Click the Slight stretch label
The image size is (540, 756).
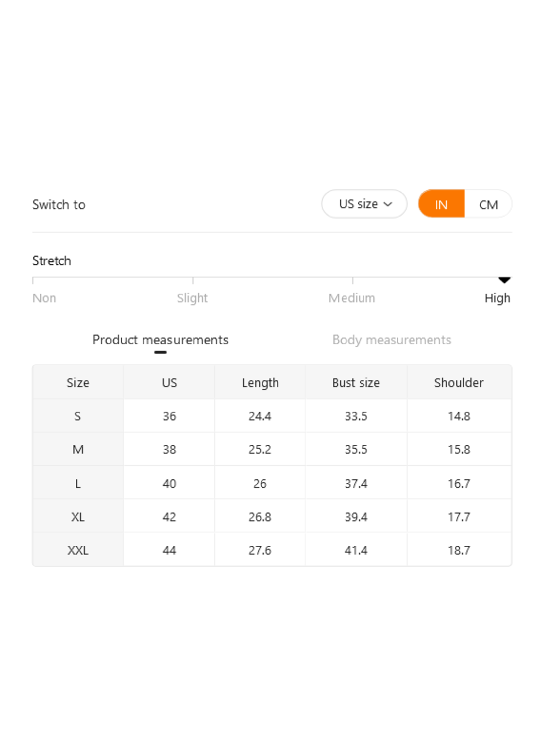point(192,298)
